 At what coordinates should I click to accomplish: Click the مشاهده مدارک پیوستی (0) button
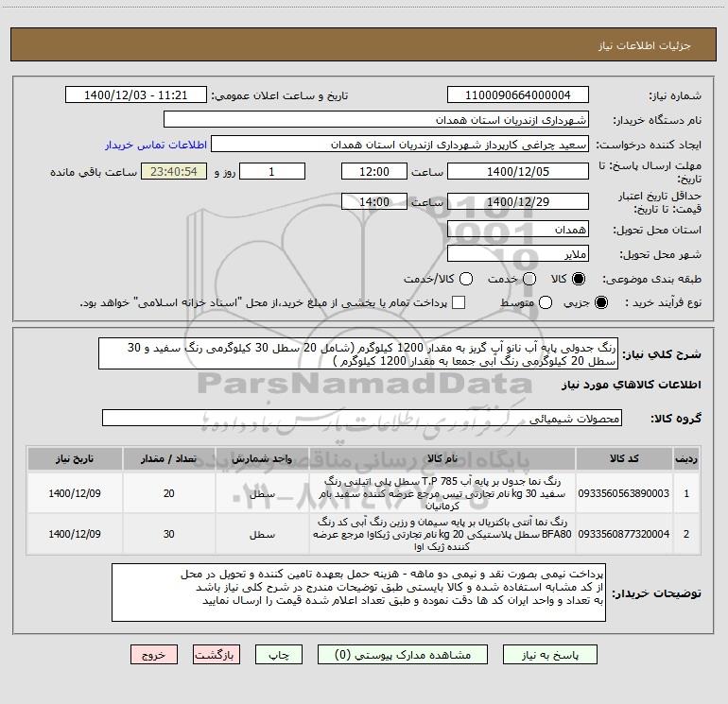pos(402,654)
